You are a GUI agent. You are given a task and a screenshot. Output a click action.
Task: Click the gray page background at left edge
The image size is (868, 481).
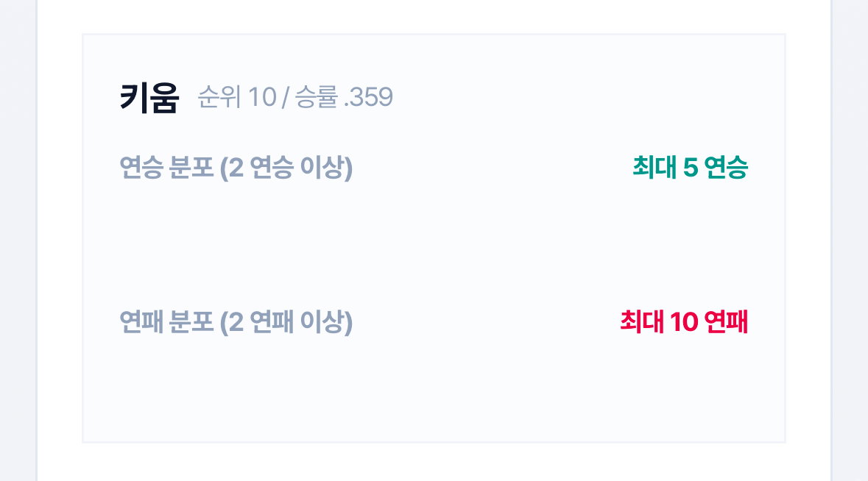click(x=18, y=240)
